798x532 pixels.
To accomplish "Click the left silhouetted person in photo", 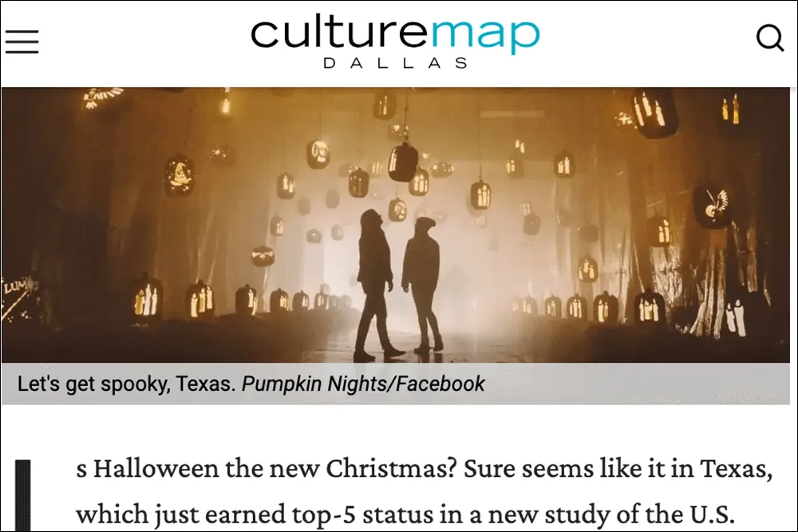I will (376, 285).
